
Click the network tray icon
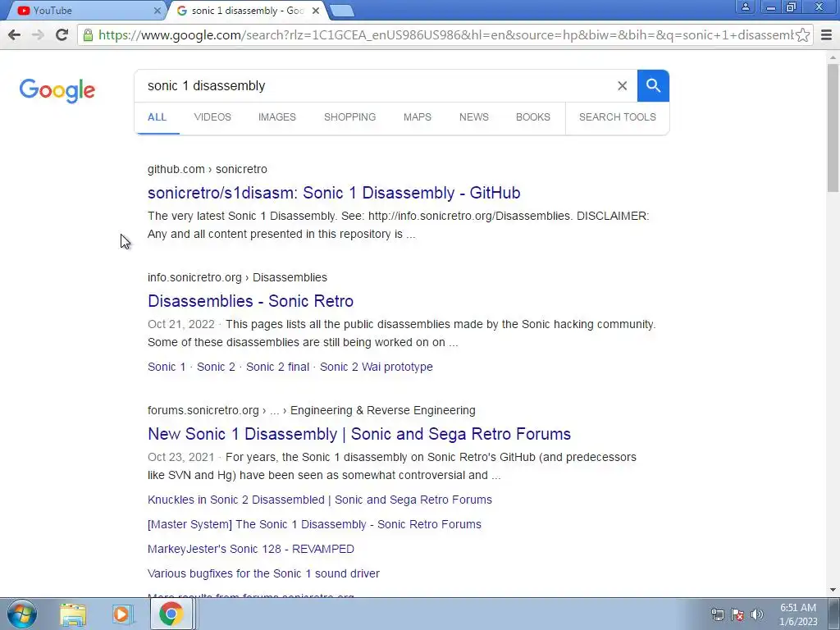click(x=717, y=614)
